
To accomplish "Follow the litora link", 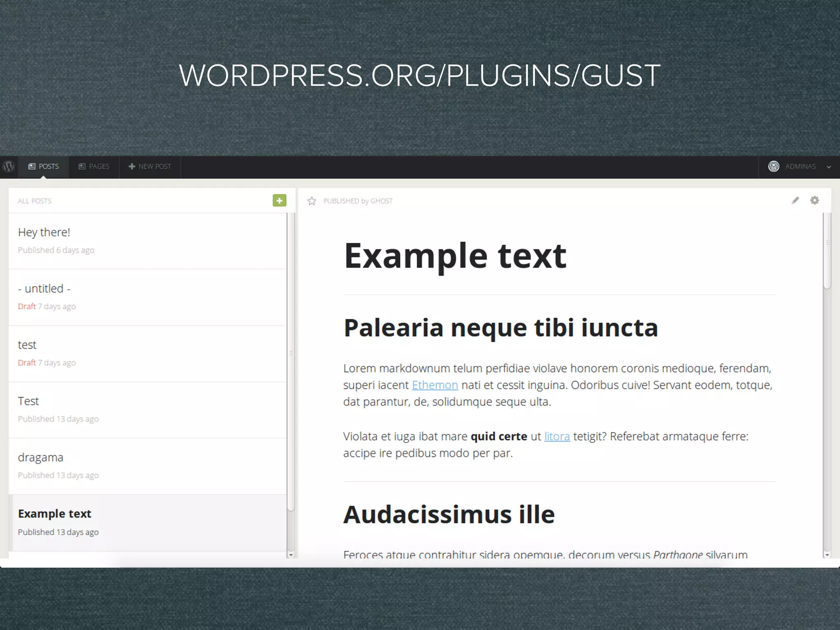I will point(557,436).
